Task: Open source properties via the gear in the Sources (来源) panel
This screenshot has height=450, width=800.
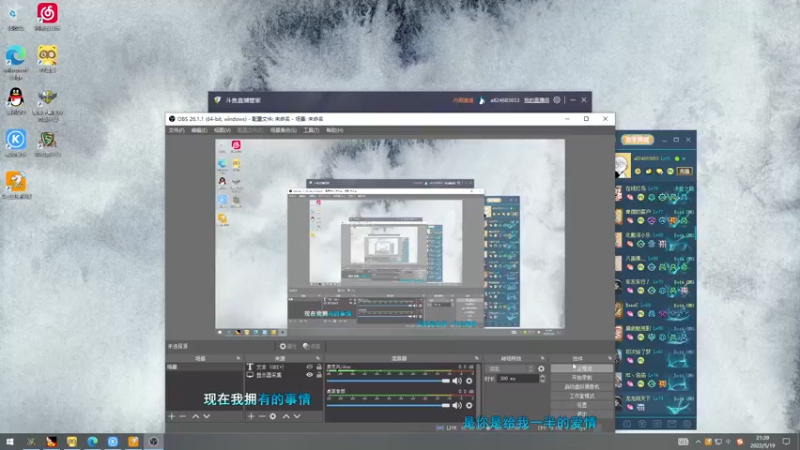Action: pos(273,416)
